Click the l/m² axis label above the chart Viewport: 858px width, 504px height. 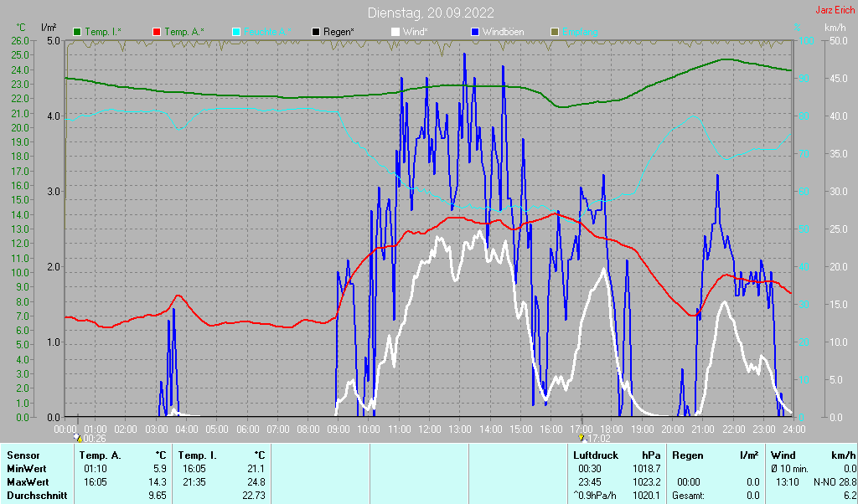[x=49, y=28]
